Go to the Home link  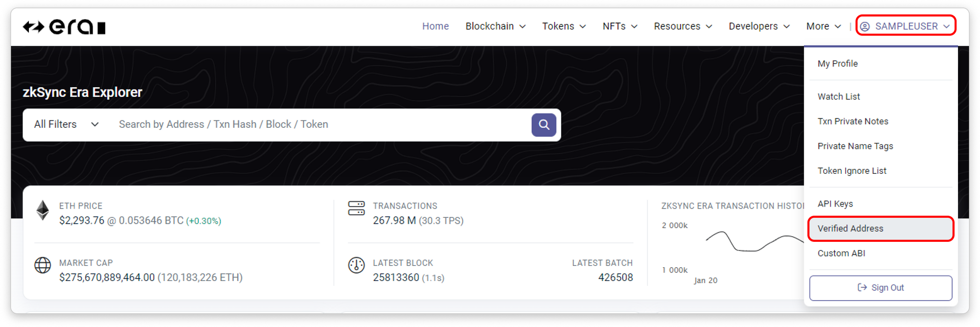click(435, 26)
